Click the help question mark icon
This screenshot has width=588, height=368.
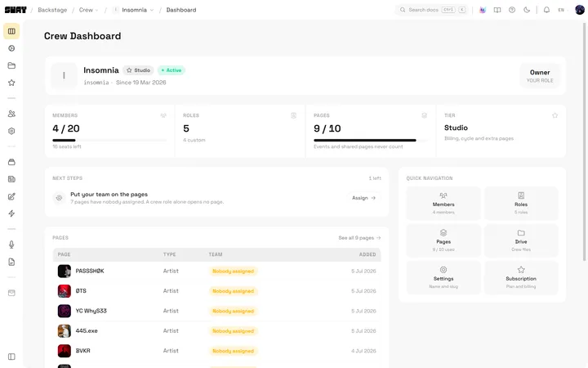512,10
